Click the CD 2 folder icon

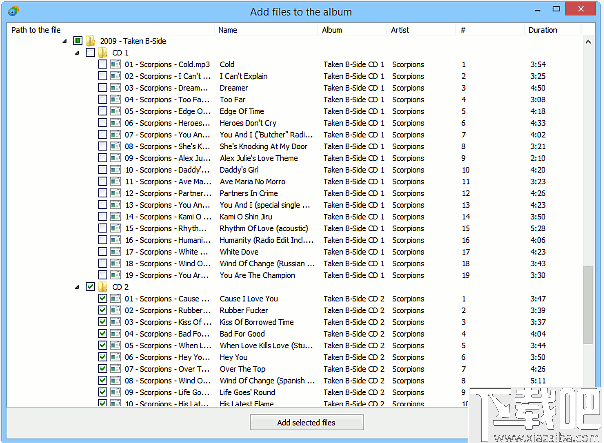[x=102, y=287]
